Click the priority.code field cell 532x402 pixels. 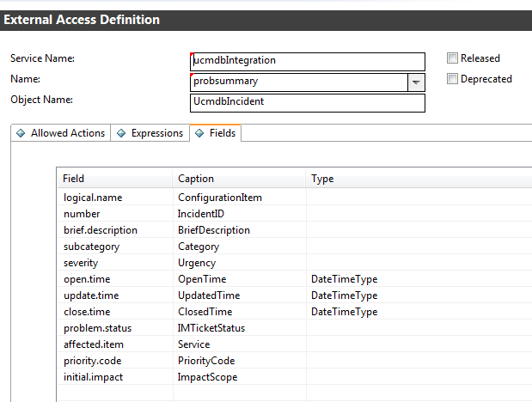(x=89, y=361)
